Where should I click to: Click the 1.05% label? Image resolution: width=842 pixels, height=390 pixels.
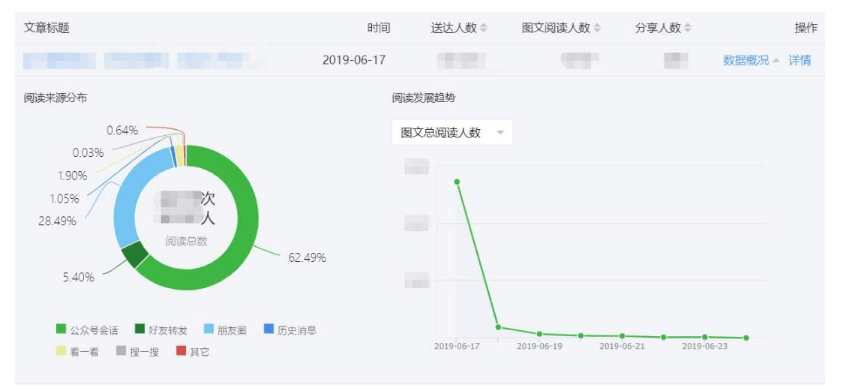click(x=64, y=199)
